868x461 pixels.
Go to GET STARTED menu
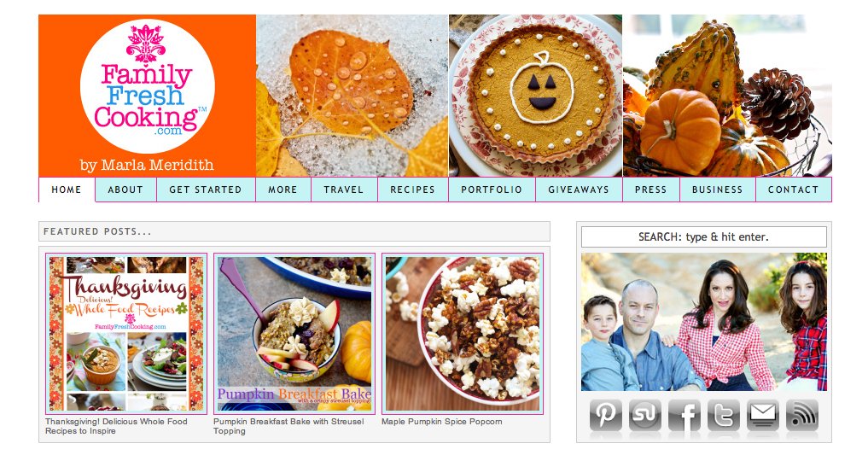coord(206,190)
